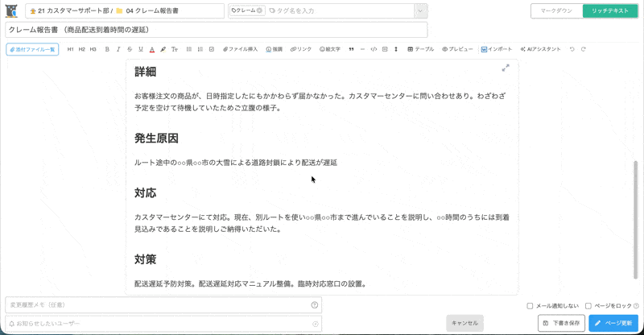The width and height of the screenshot is (644, 335).
Task: Undo the last edit
Action: 572,50
